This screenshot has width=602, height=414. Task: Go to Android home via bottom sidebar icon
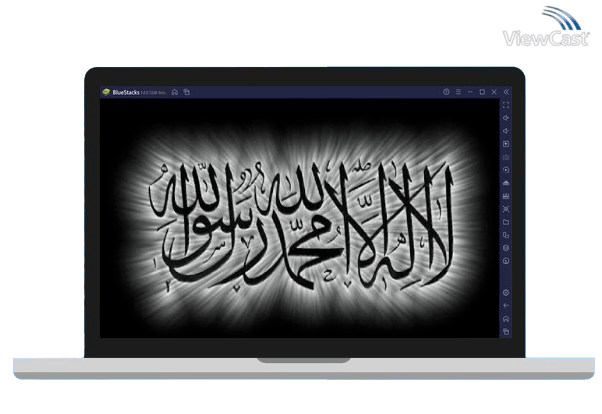(506, 319)
